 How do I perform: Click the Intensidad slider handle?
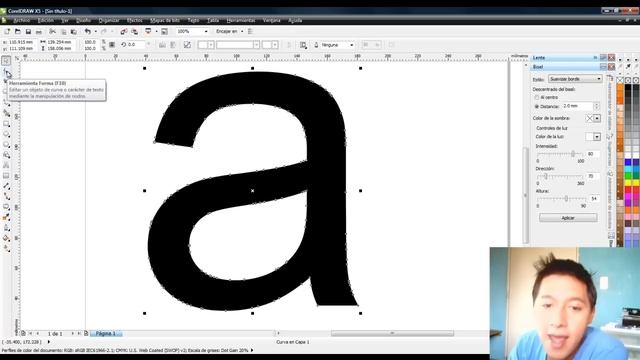click(573, 154)
